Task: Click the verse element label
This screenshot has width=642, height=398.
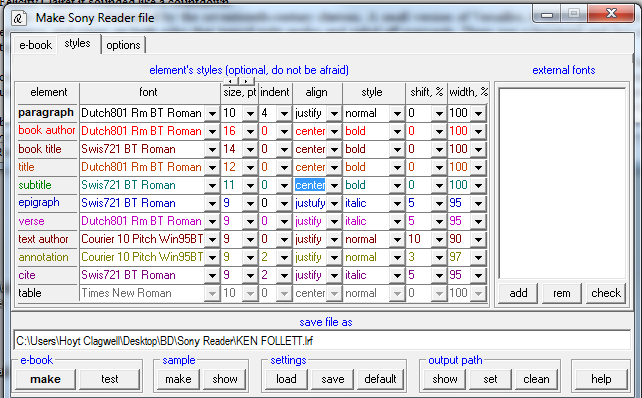Action: click(x=31, y=222)
